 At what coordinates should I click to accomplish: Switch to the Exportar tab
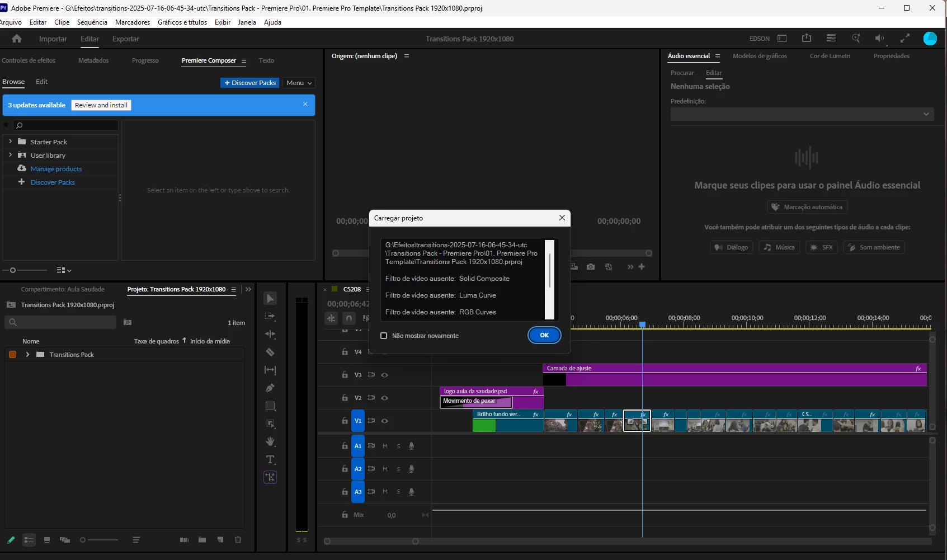(x=126, y=39)
